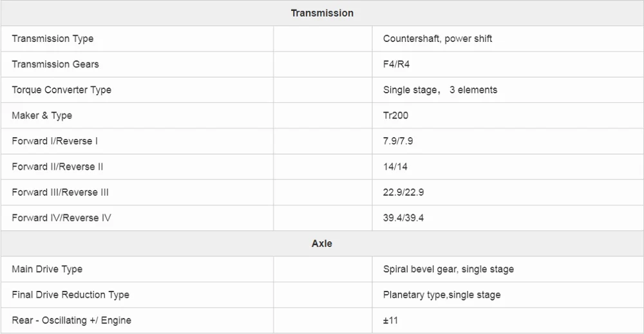644x334 pixels.
Task: Click the 7.9/7.9 speed value
Action: (398, 141)
